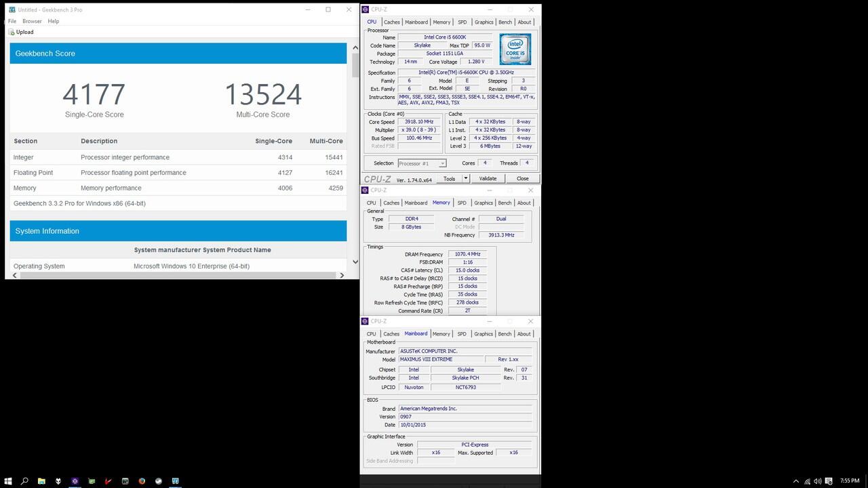
Task: Open the Action Center notifications icon
Action: tap(829, 481)
